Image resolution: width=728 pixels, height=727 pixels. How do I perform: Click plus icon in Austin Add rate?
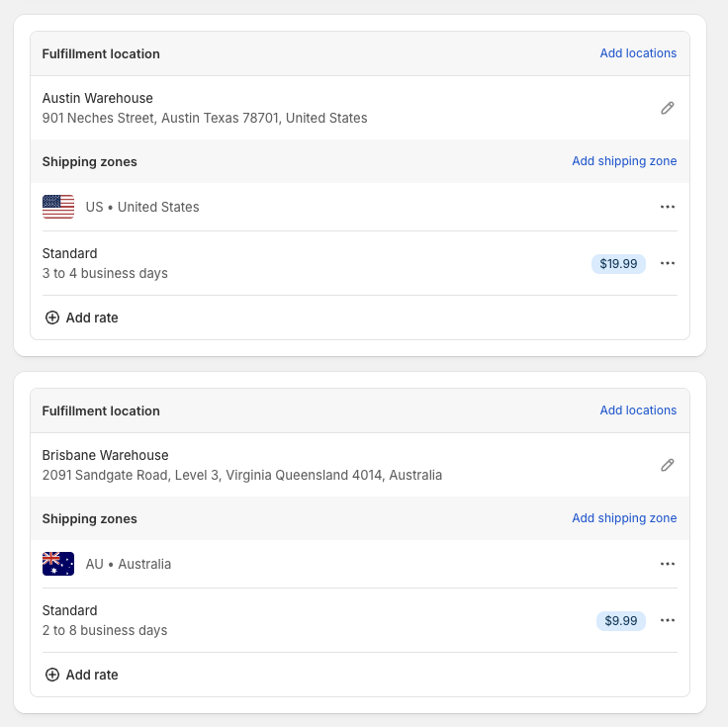coord(52,318)
